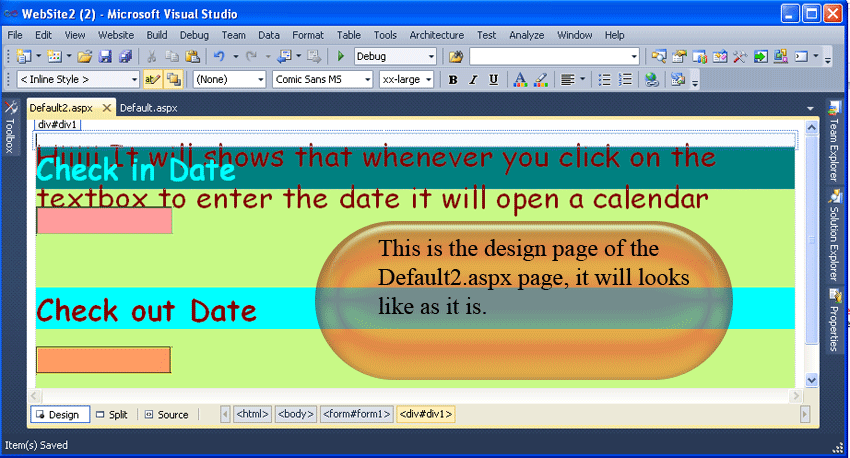Toggle Bold formatting
The image size is (850, 458).
click(453, 80)
